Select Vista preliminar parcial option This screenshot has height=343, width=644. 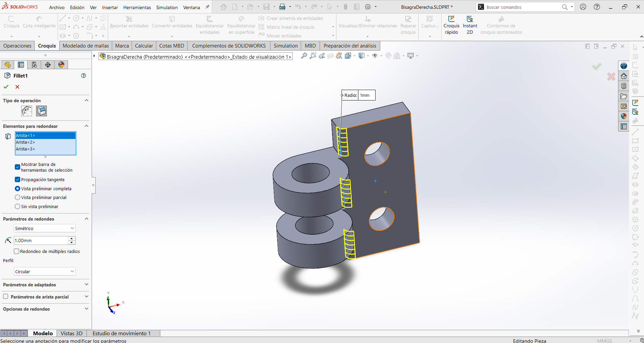point(18,197)
